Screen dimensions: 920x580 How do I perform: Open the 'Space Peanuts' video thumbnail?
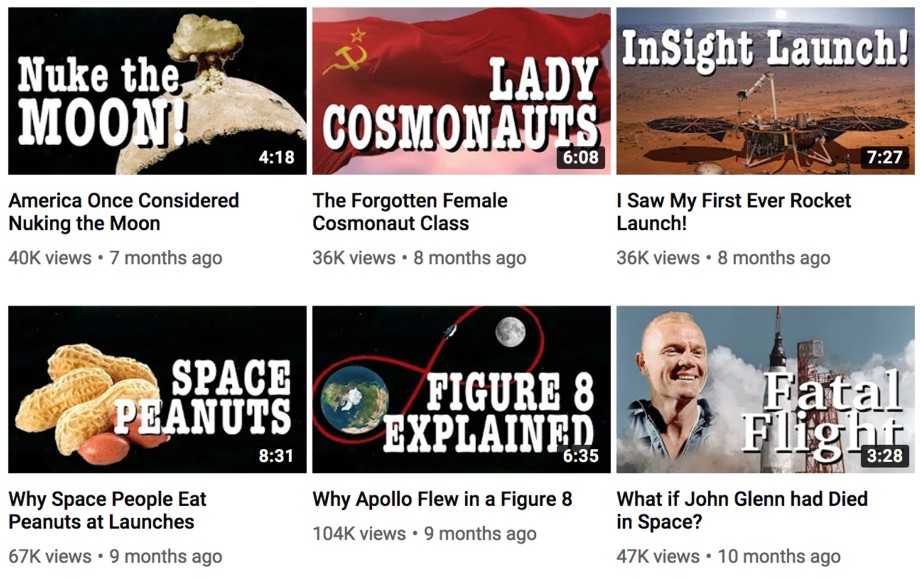pos(157,389)
